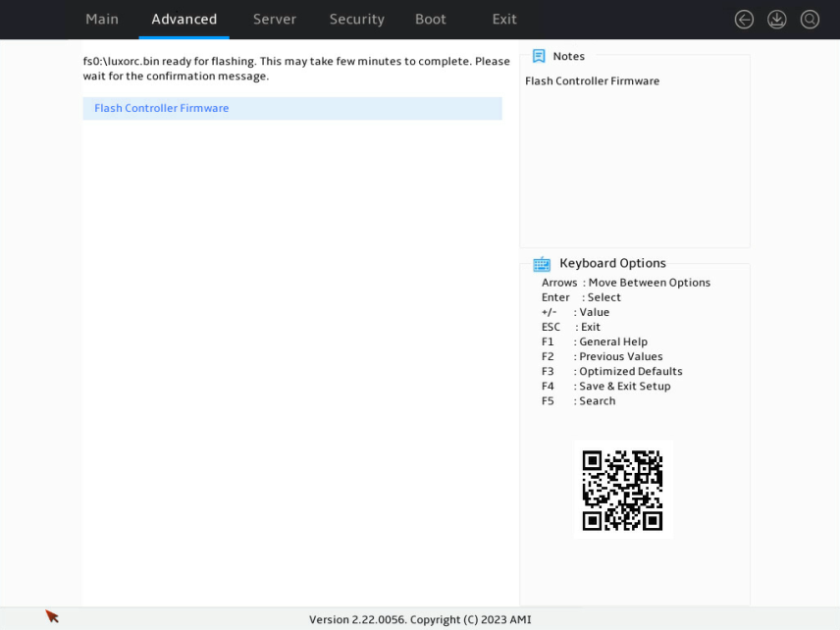Select Flash Controller Firmware option
The height and width of the screenshot is (630, 840).
[292, 108]
